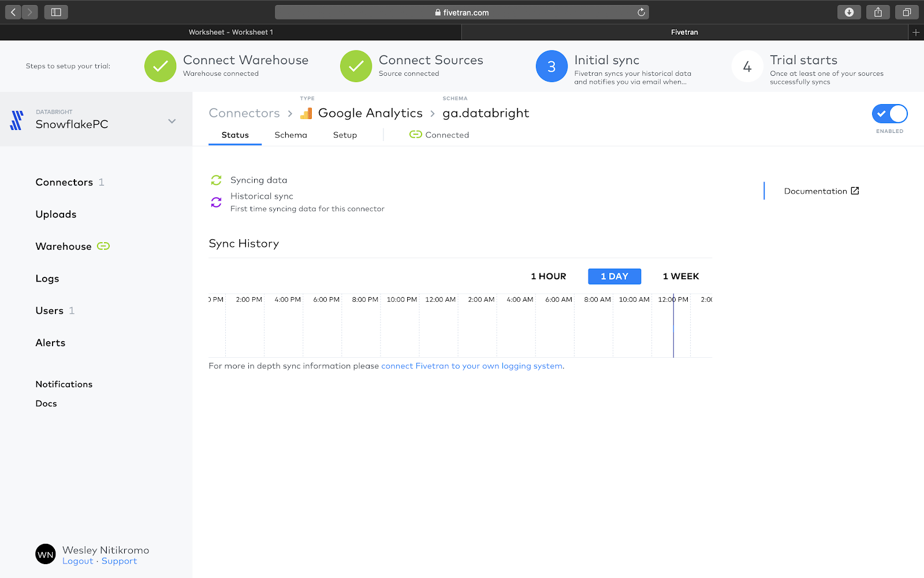
Task: Open the Setup tab
Action: point(345,135)
